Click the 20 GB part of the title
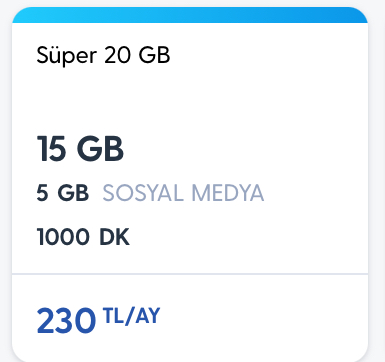The image size is (385, 362). (137, 55)
